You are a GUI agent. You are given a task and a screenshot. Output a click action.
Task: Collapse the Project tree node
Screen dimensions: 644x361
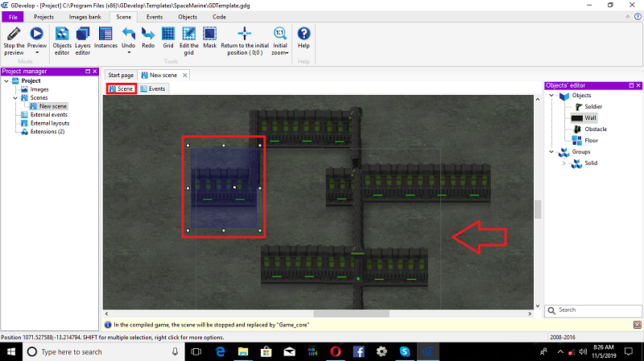click(6, 81)
